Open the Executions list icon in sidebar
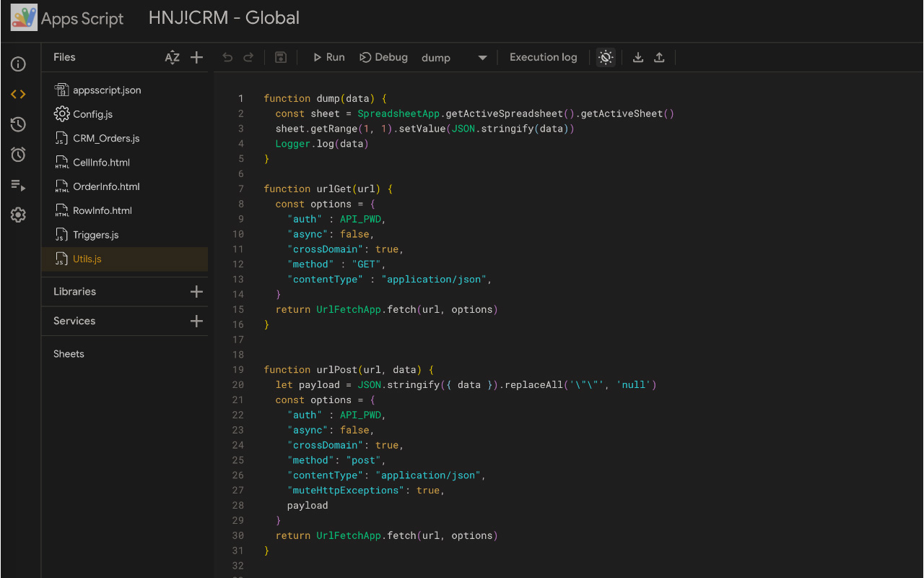924x578 pixels. tap(19, 186)
